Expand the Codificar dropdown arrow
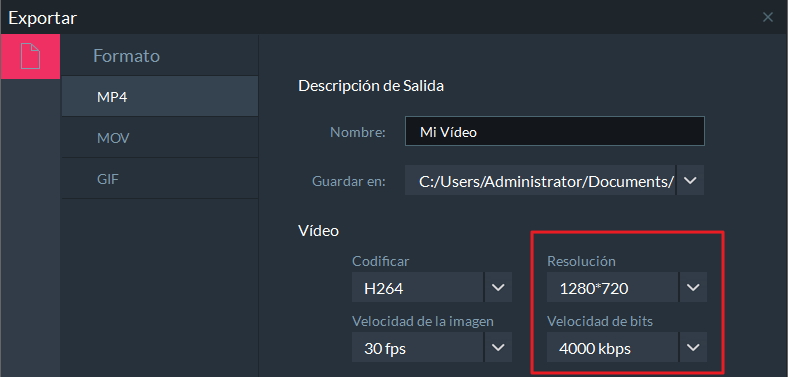788x377 pixels. (498, 287)
